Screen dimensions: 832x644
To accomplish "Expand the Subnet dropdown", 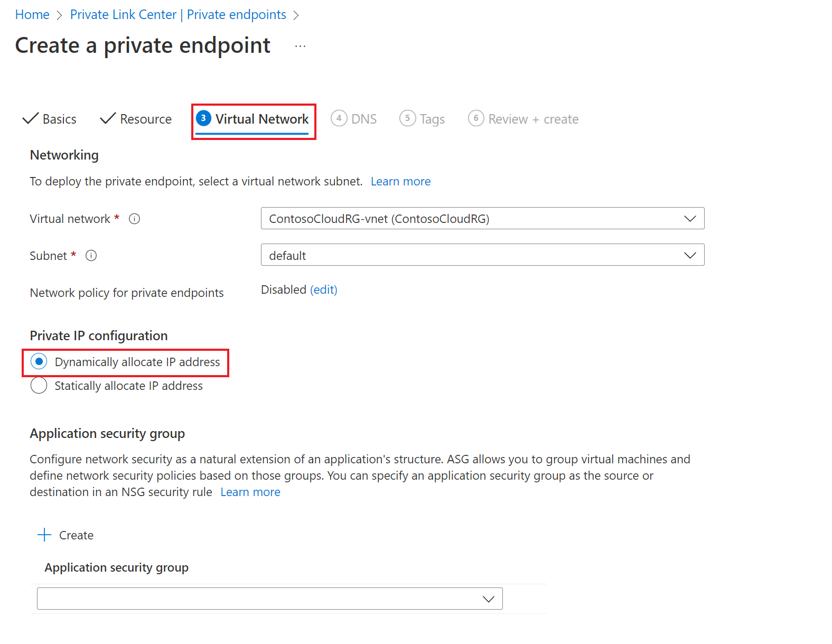I will tap(482, 255).
